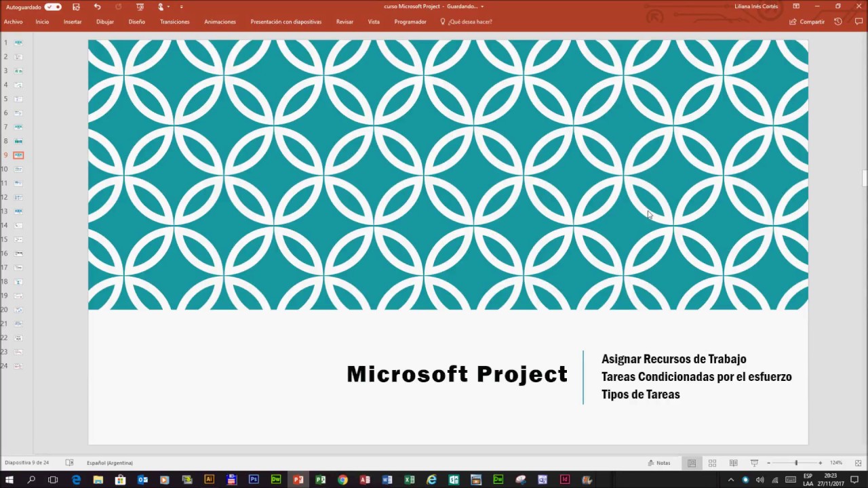Image resolution: width=868 pixels, height=488 pixels.
Task: Switch to Slide Sorter view icon
Action: 712,463
